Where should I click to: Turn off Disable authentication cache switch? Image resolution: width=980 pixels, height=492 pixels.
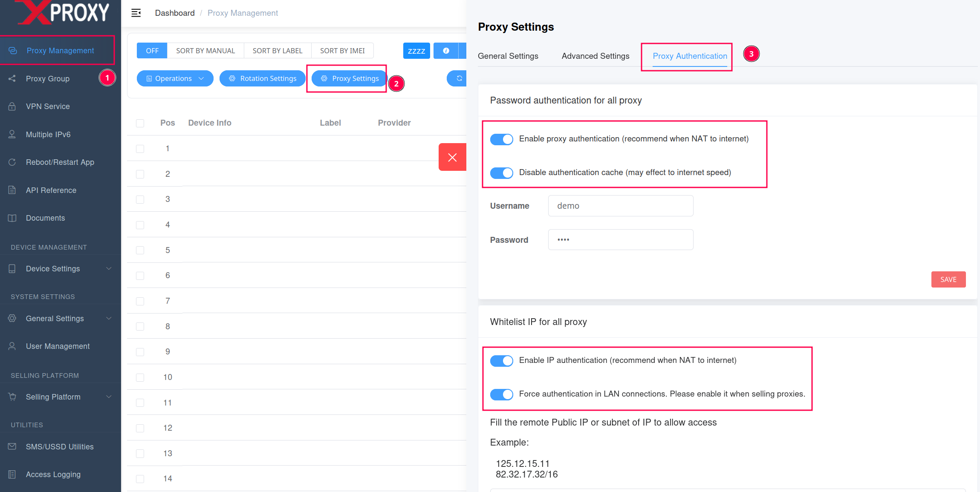point(501,173)
